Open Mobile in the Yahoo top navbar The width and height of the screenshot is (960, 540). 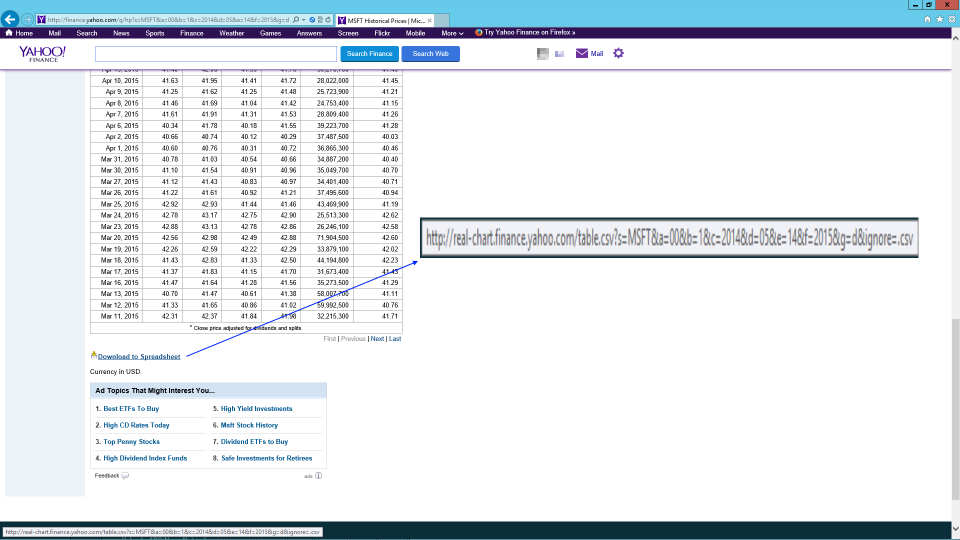pos(415,33)
